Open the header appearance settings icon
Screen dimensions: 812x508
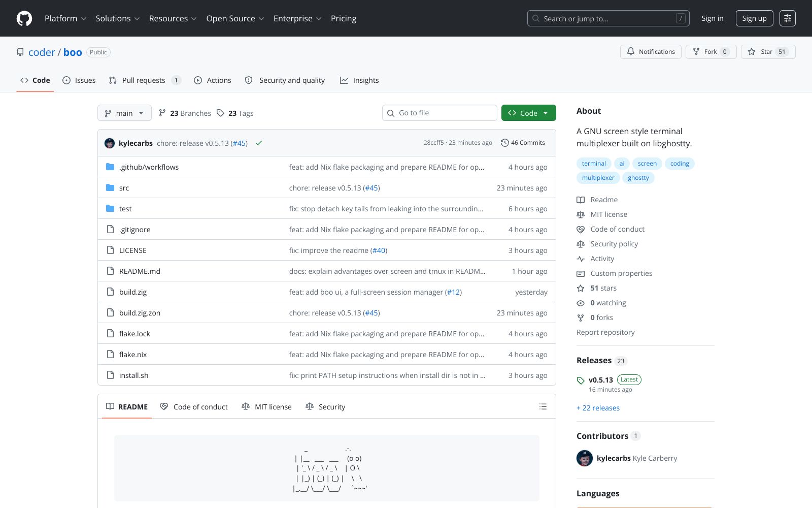(788, 18)
